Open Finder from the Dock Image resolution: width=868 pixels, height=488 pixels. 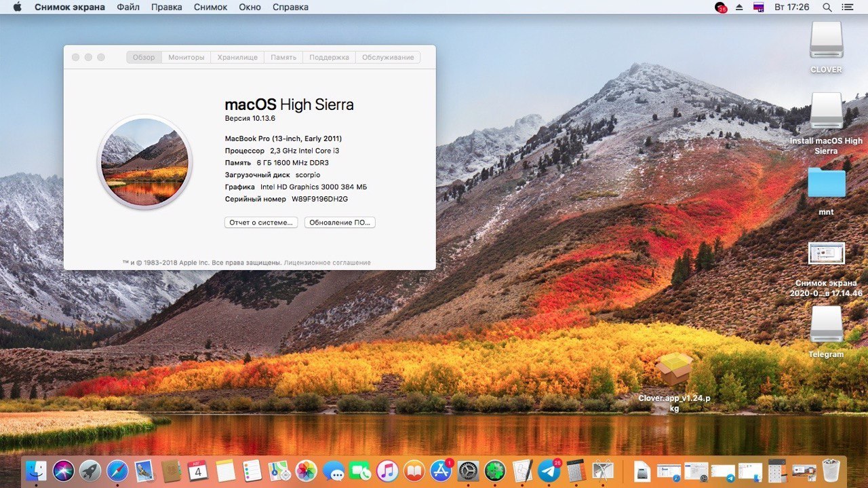pos(36,470)
